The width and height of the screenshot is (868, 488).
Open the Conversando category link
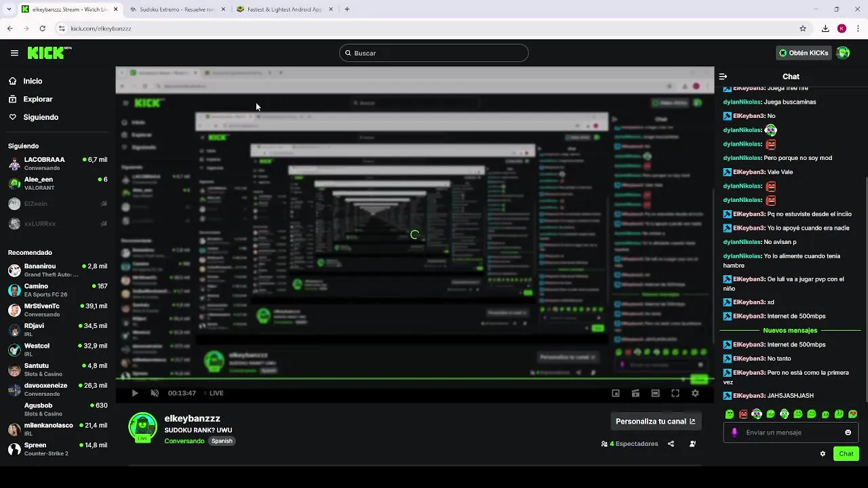point(184,441)
